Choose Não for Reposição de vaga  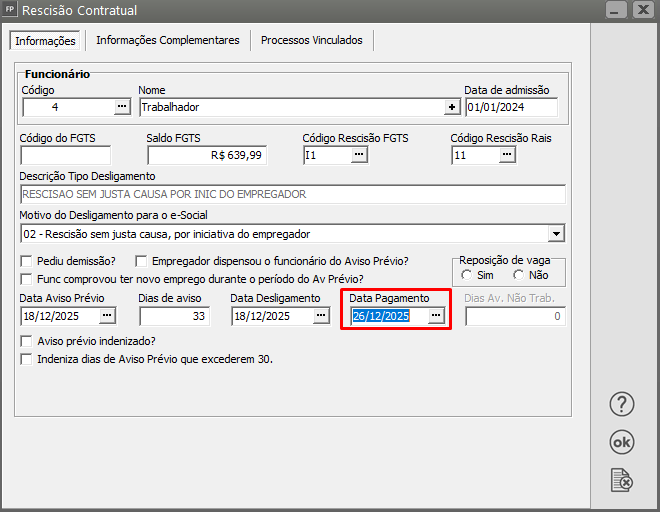[518, 275]
